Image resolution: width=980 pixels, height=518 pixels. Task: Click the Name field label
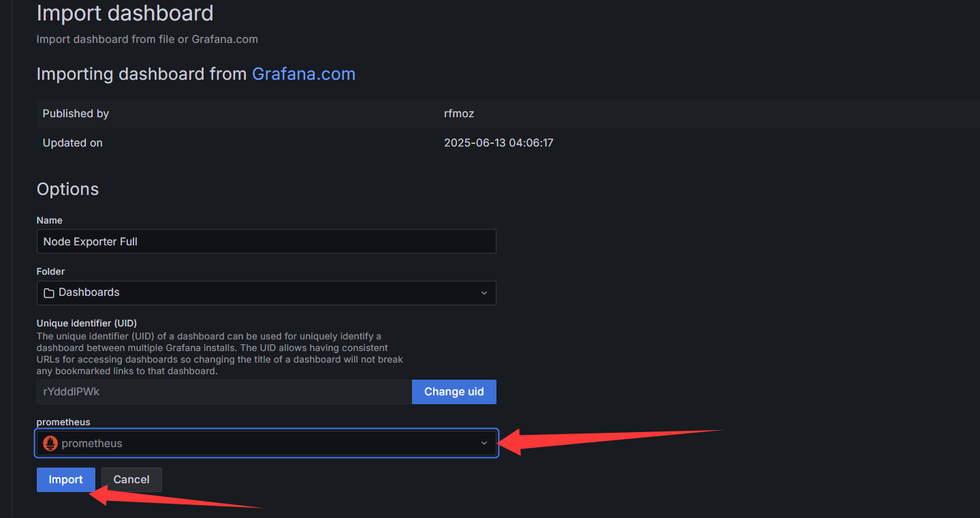pyautogui.click(x=49, y=220)
